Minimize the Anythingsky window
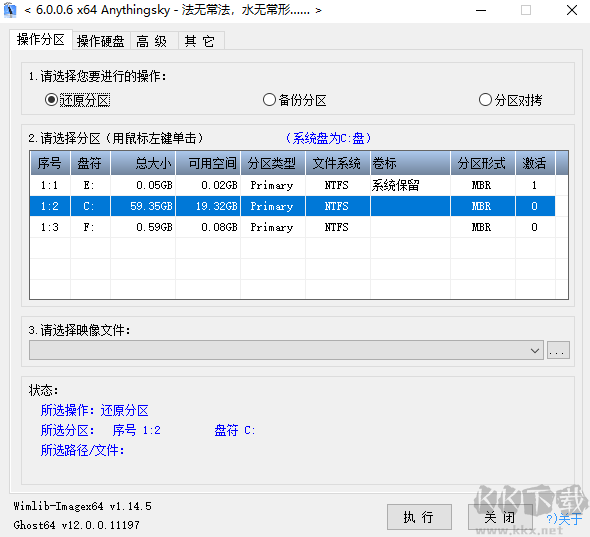This screenshot has width=590, height=537. pyautogui.click(x=481, y=10)
